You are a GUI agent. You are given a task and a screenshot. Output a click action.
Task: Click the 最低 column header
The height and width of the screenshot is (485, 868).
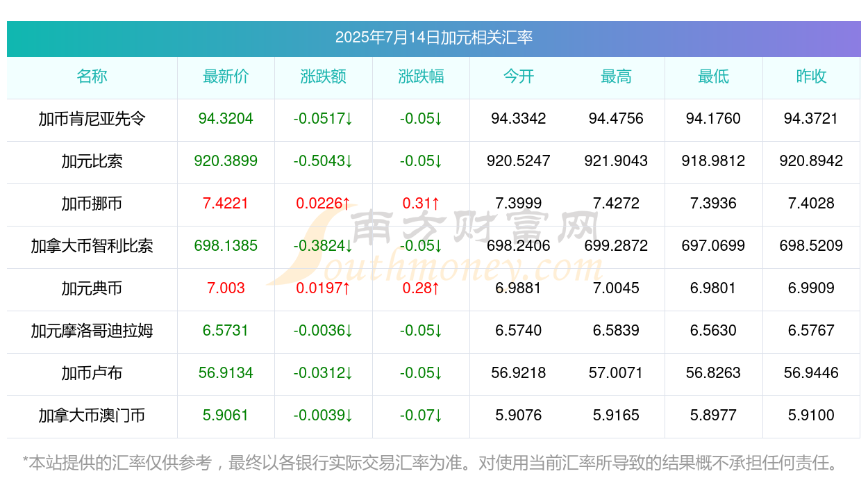pos(714,76)
